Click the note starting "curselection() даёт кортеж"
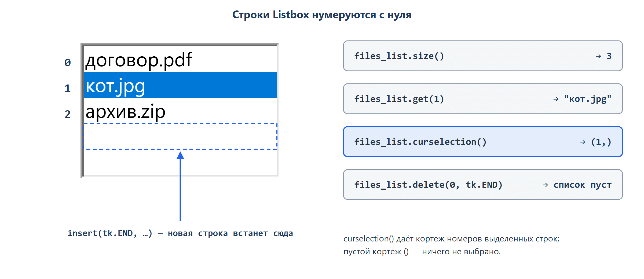 (x=451, y=239)
